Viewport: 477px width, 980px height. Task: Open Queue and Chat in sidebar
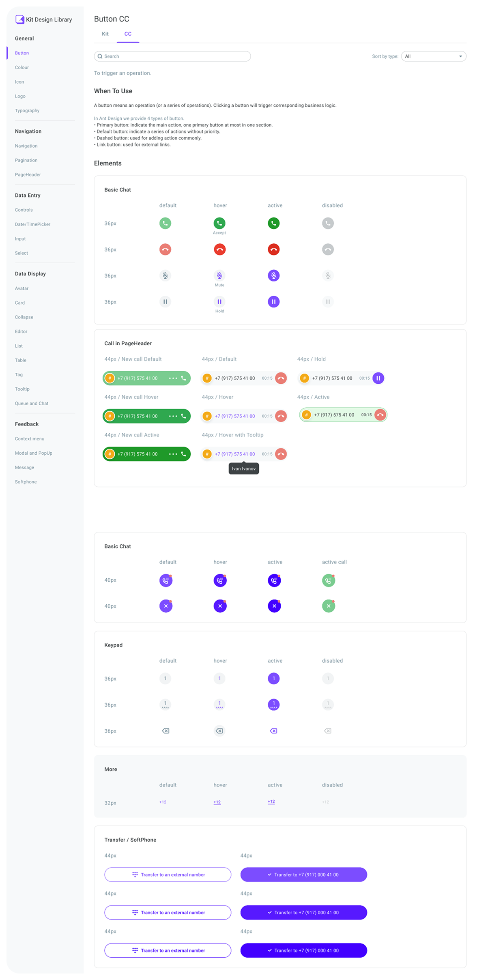[x=32, y=404]
